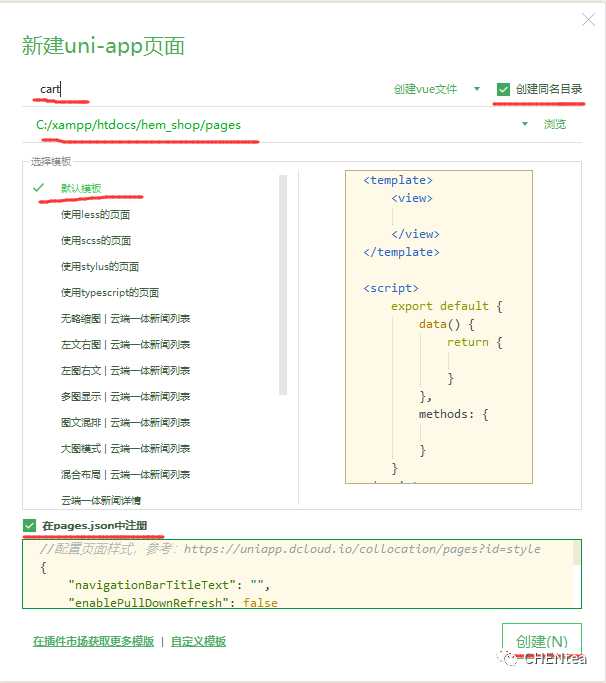Select 多图显示 | 云端一体新闻列表 template

tap(125, 396)
